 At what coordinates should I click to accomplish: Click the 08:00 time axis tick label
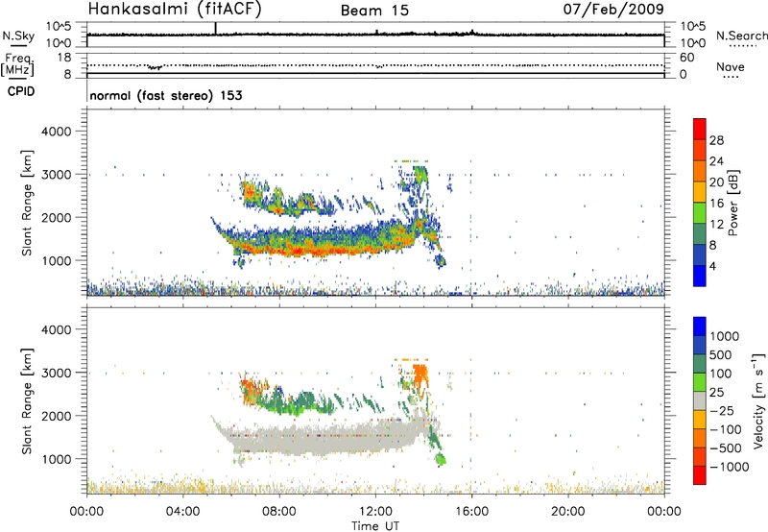click(x=279, y=512)
